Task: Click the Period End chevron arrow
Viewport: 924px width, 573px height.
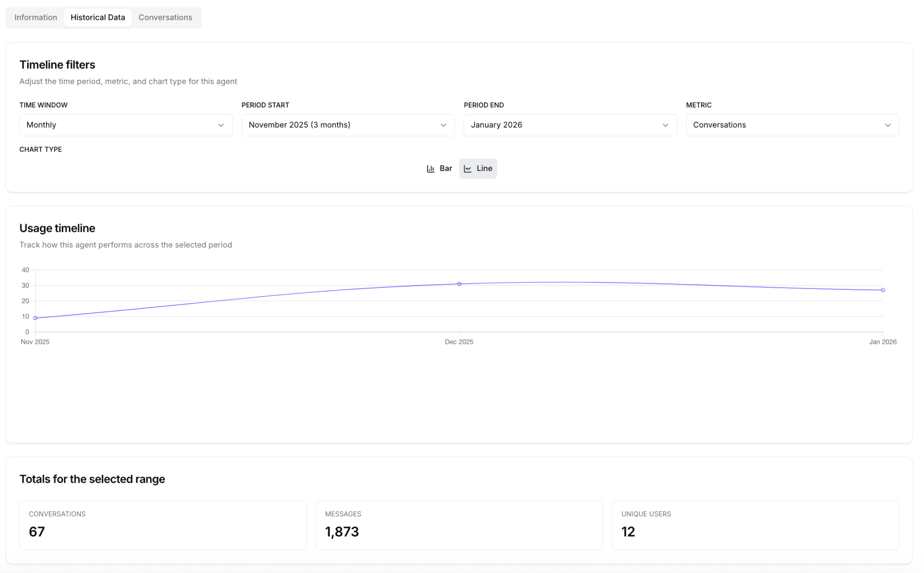Action: tap(665, 125)
